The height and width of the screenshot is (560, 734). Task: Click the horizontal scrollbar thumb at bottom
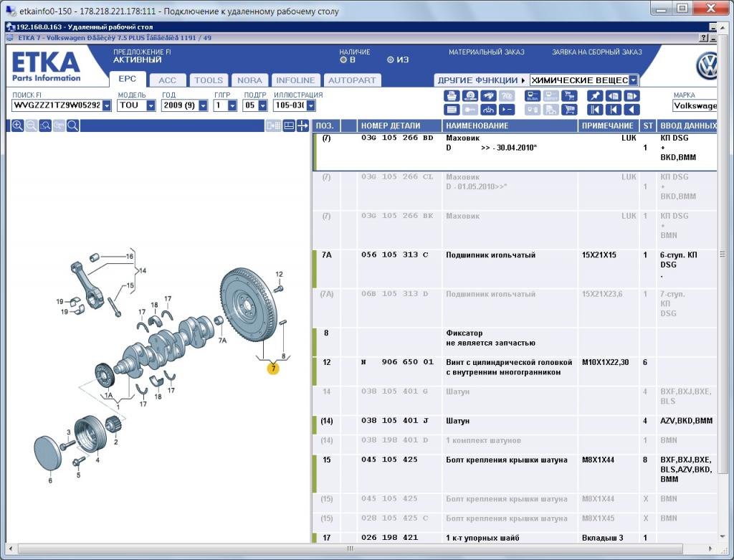click(x=350, y=549)
